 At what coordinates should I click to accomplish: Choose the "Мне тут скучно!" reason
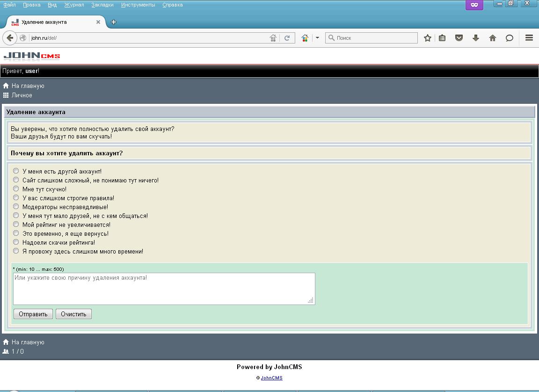coord(16,189)
